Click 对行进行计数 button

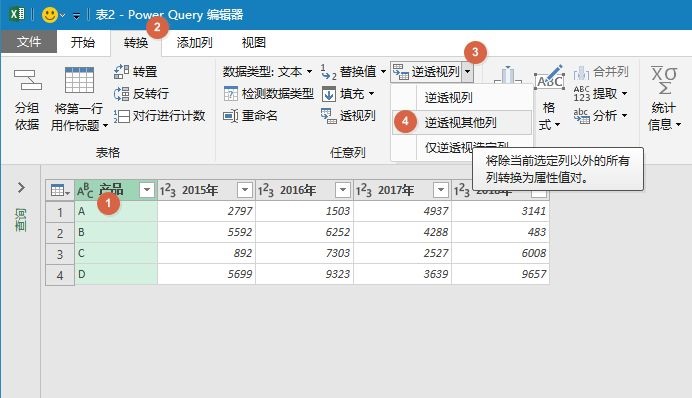pos(159,116)
